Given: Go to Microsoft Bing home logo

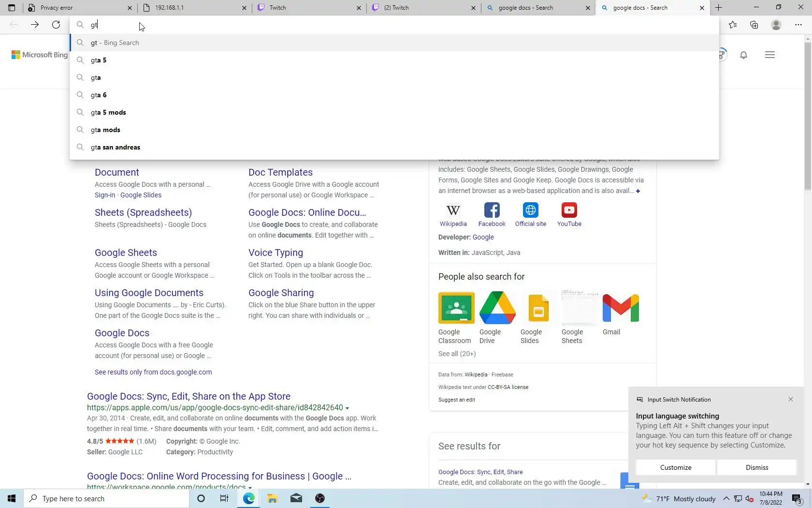Looking at the screenshot, I should click(40, 55).
